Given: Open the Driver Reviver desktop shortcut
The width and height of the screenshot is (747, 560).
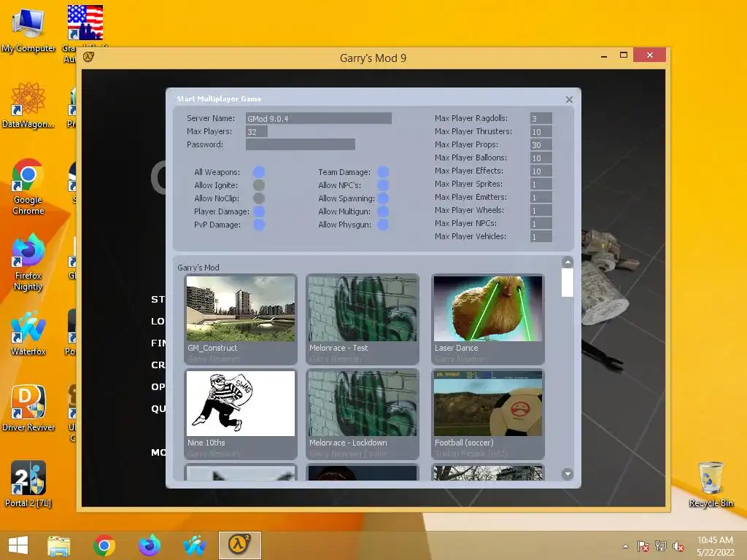Looking at the screenshot, I should [28, 408].
